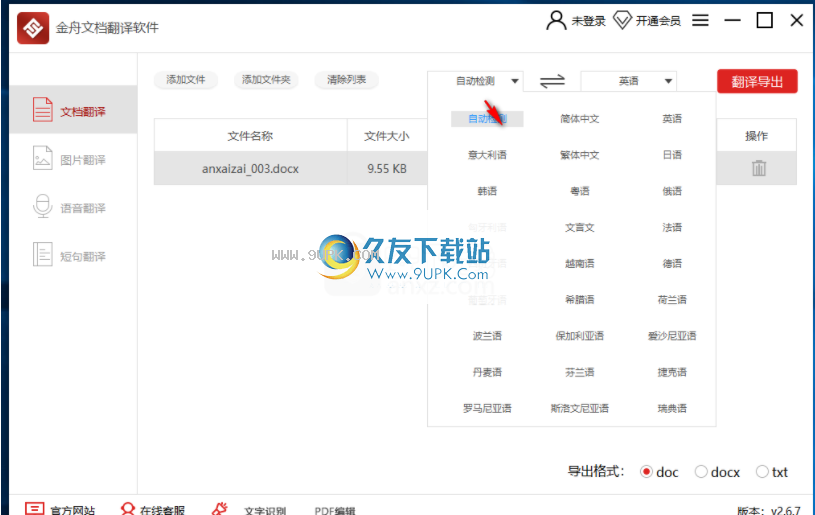
Task: Click the 文字识别 tool icon
Action: pos(219,509)
